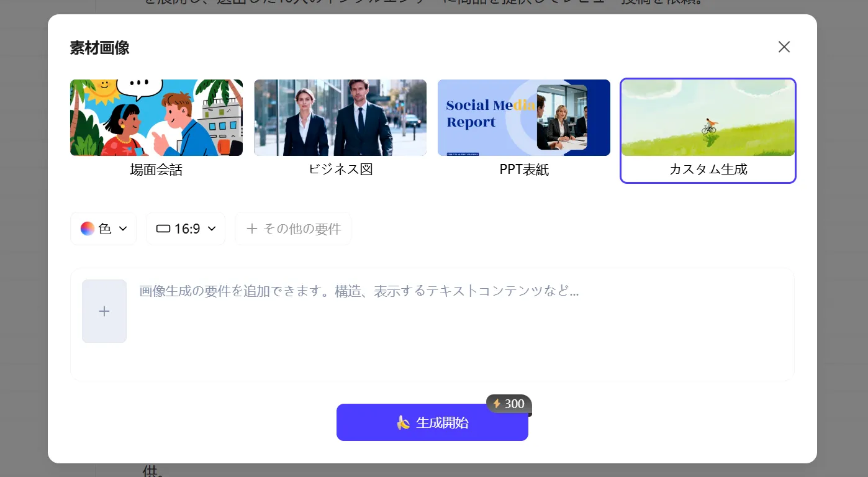868x477 pixels.
Task: Add requirements via その他の要件 text
Action: pos(302,229)
